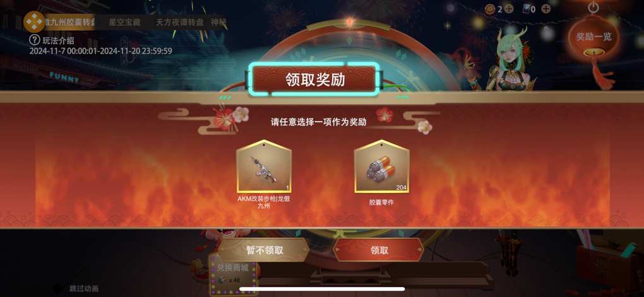Image resolution: width=644 pixels, height=297 pixels.
Task: Click the 领取 claim button
Action: coord(379,250)
